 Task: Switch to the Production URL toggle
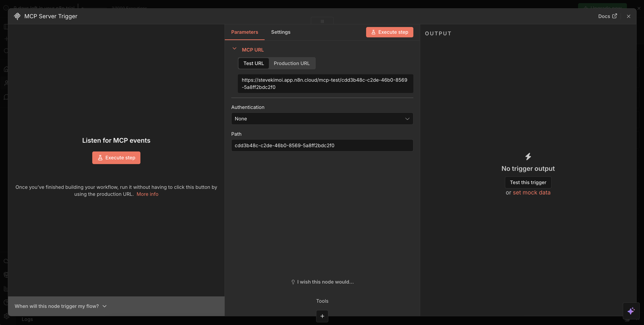(x=292, y=63)
